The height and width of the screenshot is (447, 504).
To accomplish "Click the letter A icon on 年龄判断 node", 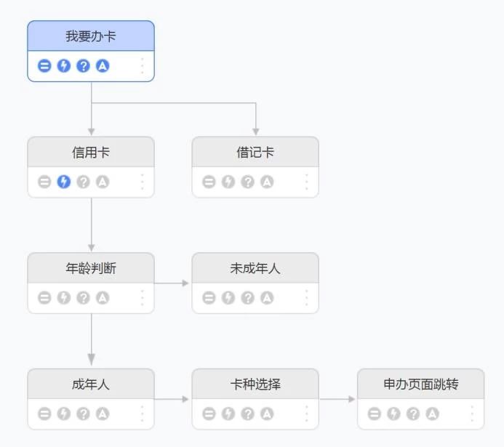I will (103, 298).
